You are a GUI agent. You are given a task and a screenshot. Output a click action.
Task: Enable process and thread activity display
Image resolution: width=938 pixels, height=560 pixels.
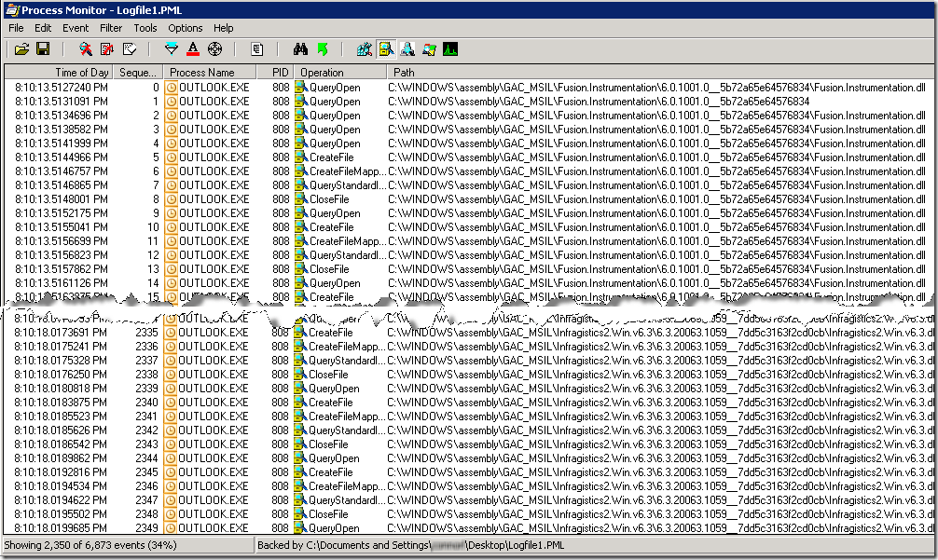pos(429,49)
